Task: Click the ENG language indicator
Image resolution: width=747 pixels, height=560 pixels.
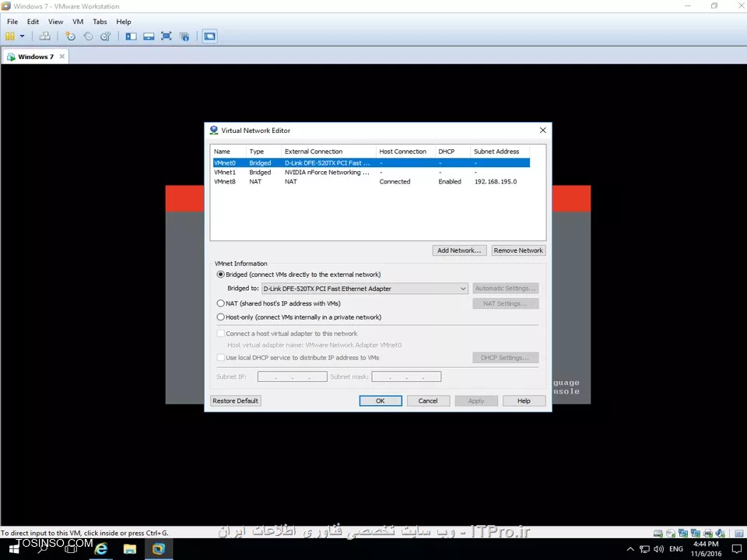Action: point(676,549)
